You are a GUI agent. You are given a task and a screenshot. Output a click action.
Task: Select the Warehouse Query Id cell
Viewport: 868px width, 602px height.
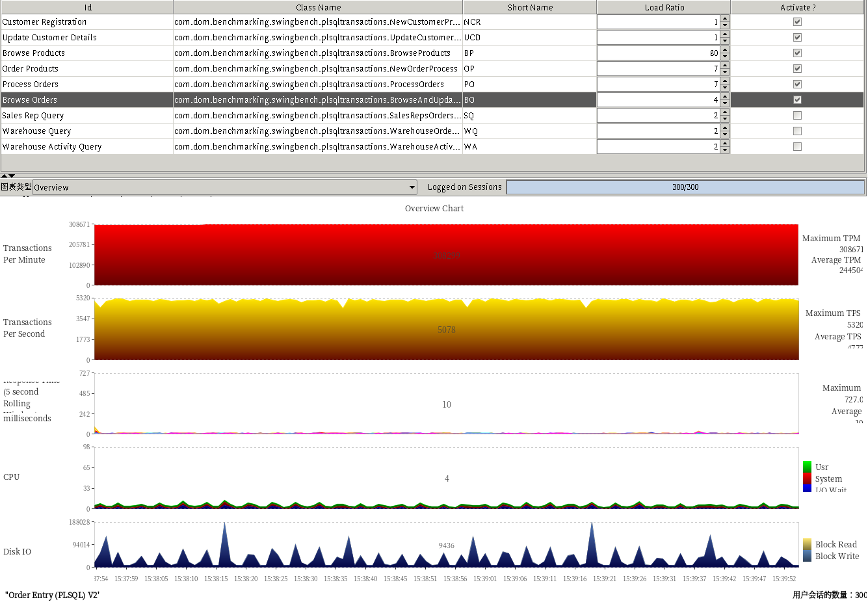(x=87, y=131)
